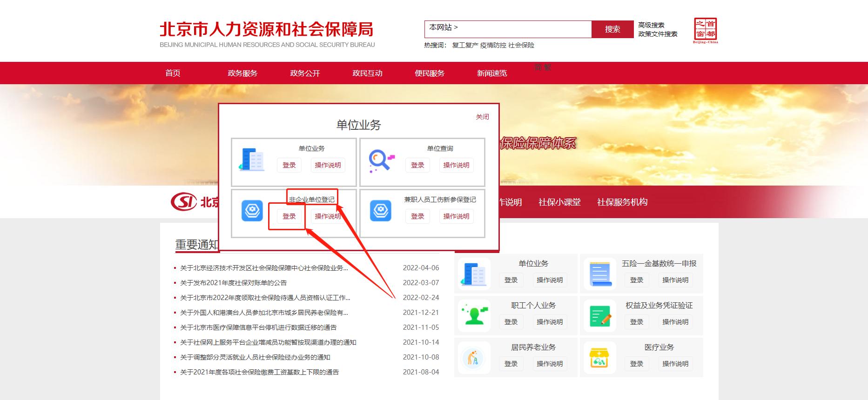Click 登录 for 职工个人业务
Viewport: 868px width, 400px height.
tap(511, 322)
